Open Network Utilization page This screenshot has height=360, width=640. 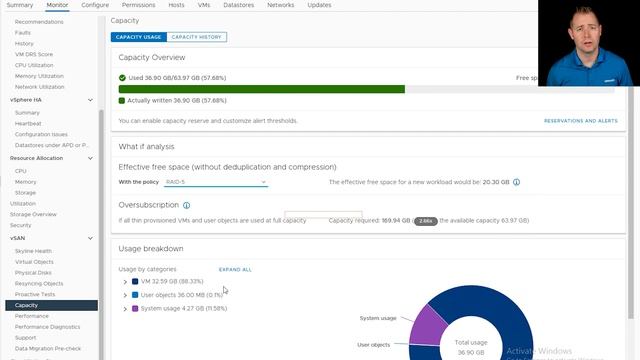[40, 87]
